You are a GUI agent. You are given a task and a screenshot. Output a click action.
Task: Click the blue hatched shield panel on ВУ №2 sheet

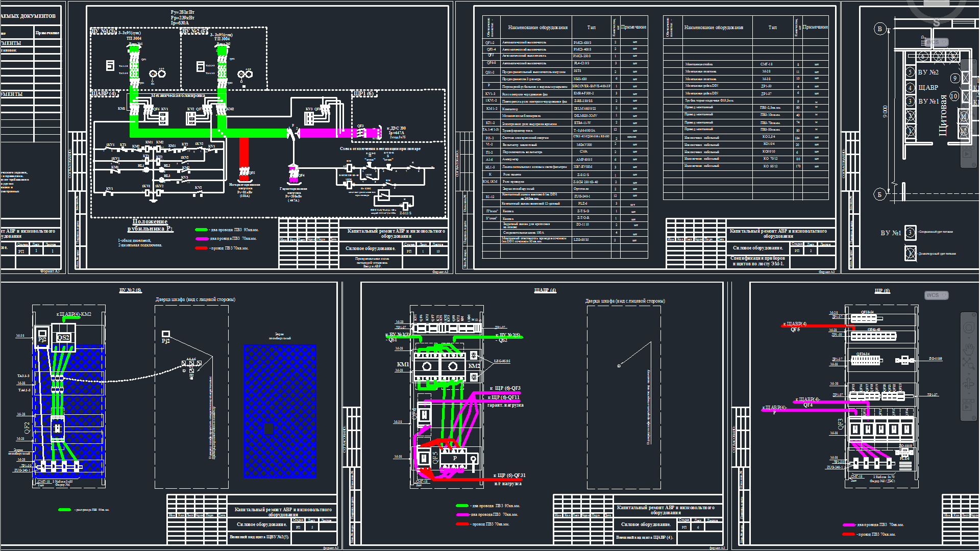tap(280, 411)
